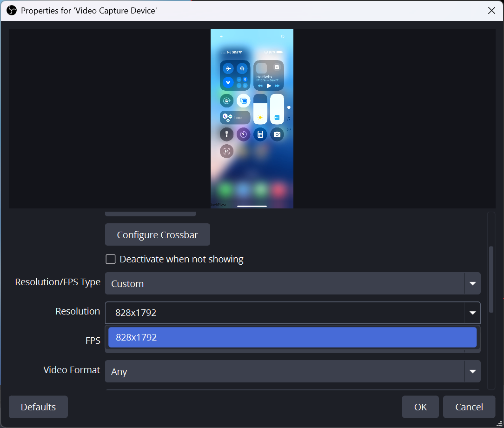
Task: Click the Defaults button
Action: pyautogui.click(x=38, y=407)
